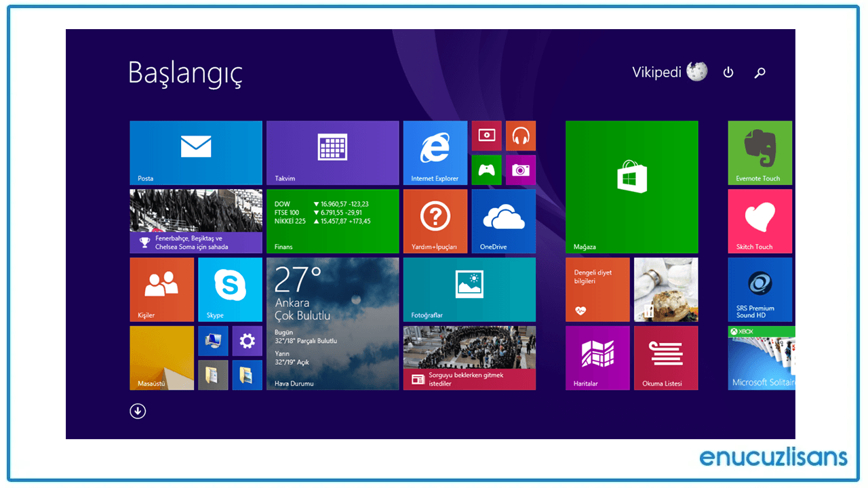Open the Finans stock tile
This screenshot has width=868, height=488.
click(332, 222)
